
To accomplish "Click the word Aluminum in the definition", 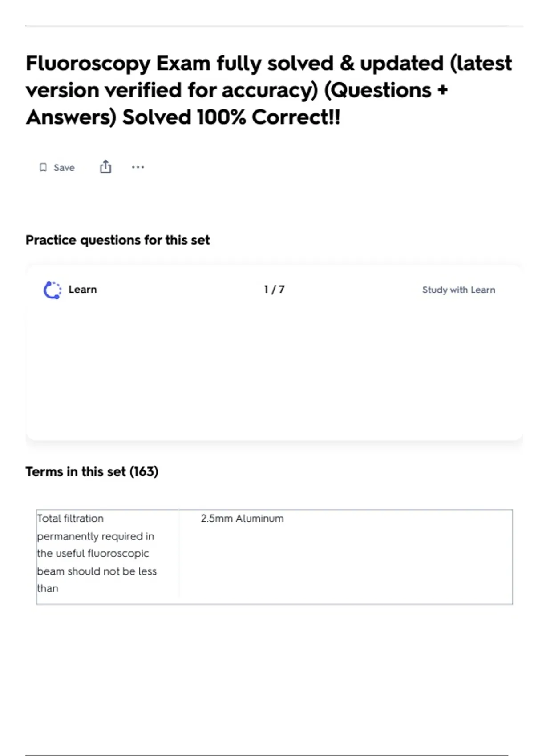I will [259, 519].
